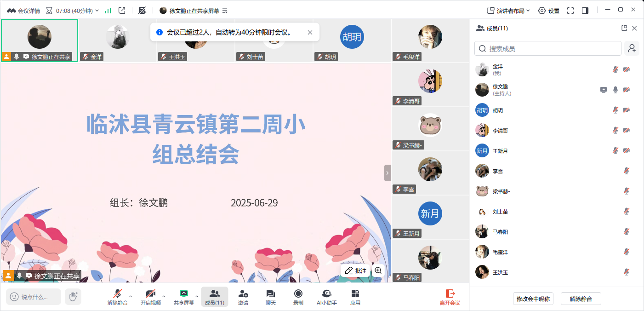Expand the 演讲者布局 layout dropdown

click(508, 11)
